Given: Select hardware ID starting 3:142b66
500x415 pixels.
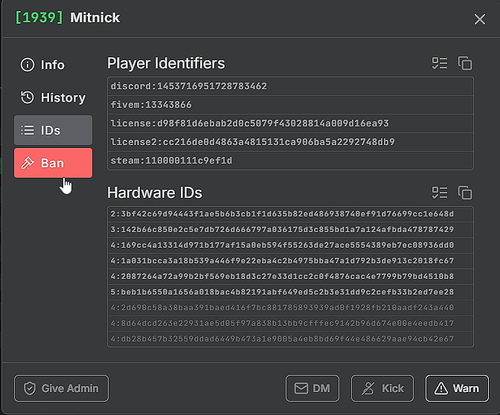Looking at the screenshot, I should [290, 230].
